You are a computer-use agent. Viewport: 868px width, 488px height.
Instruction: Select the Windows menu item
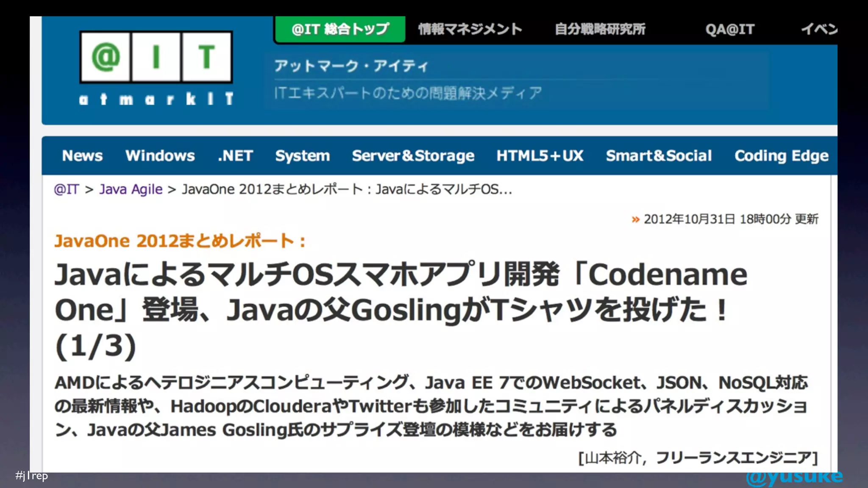(160, 155)
